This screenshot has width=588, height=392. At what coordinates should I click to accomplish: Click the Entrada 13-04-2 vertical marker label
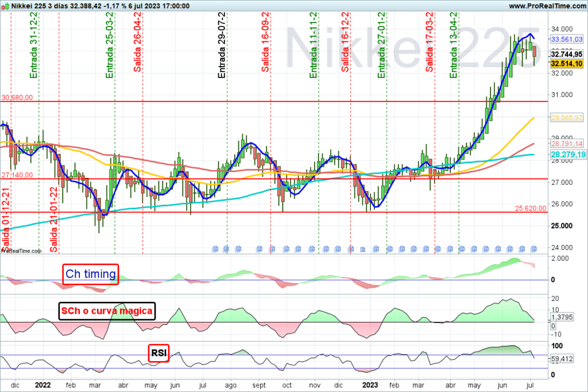(x=454, y=45)
